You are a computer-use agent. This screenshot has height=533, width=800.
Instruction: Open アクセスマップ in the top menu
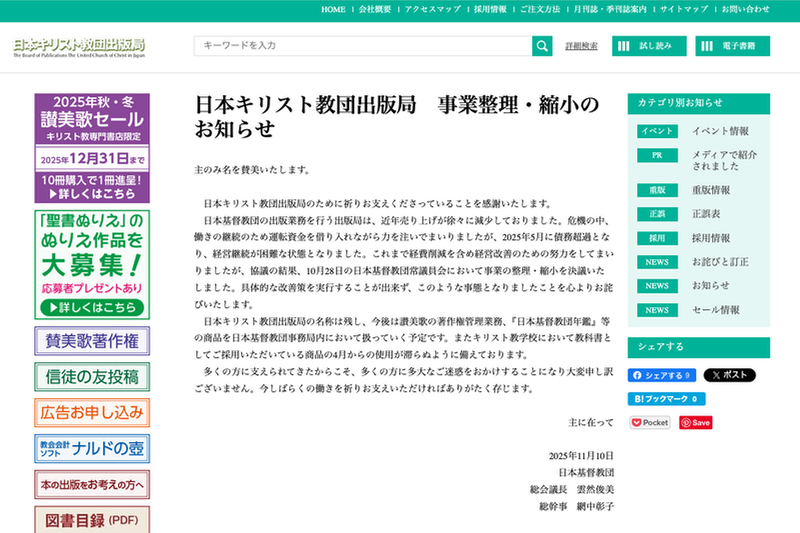(432, 9)
